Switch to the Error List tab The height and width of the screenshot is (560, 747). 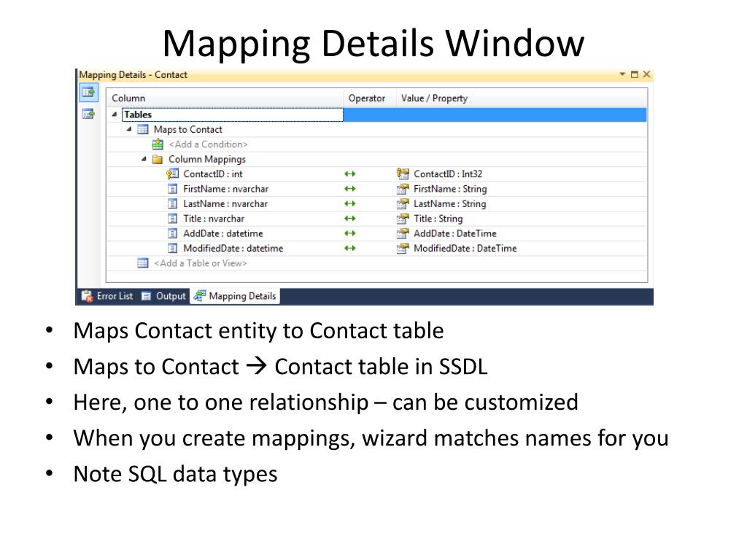tap(108, 296)
